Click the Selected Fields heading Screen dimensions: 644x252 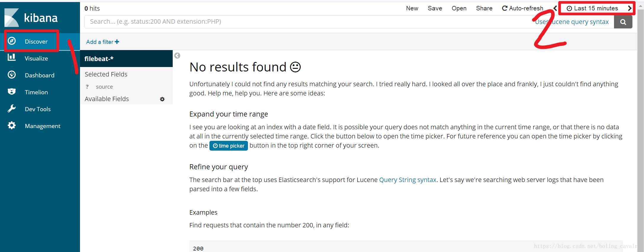point(106,74)
